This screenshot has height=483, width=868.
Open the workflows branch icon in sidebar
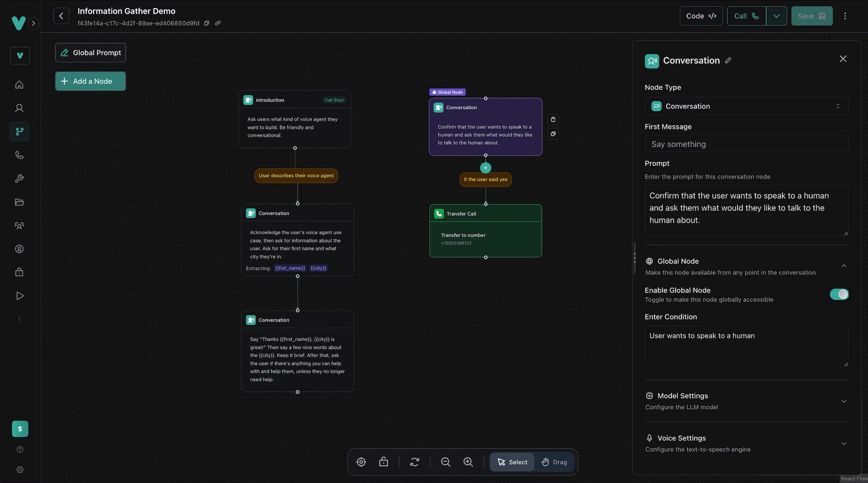click(19, 131)
